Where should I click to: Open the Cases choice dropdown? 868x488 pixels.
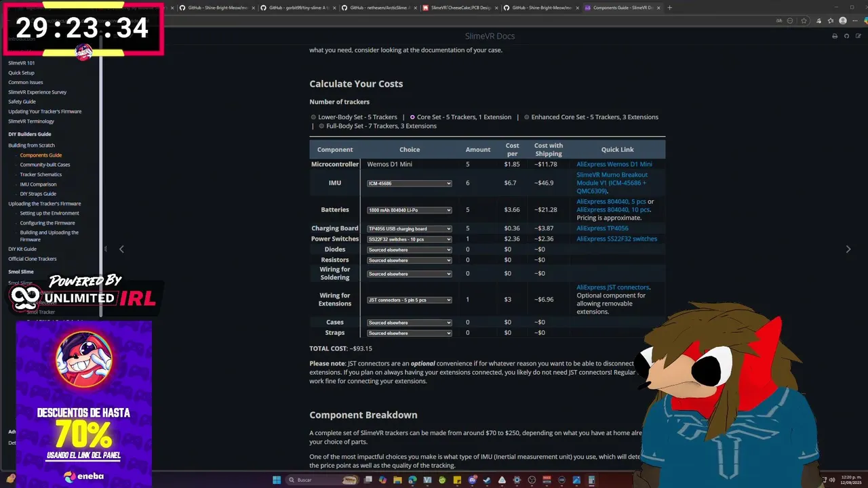coord(409,323)
